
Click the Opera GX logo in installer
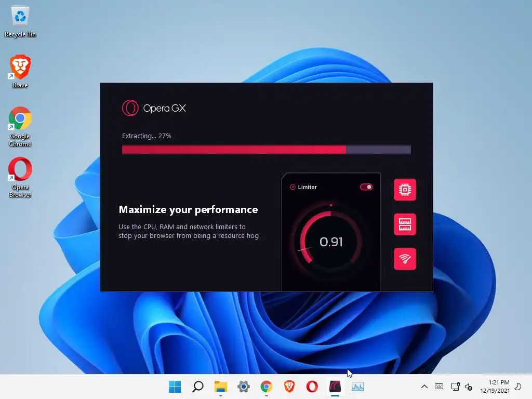(x=130, y=108)
